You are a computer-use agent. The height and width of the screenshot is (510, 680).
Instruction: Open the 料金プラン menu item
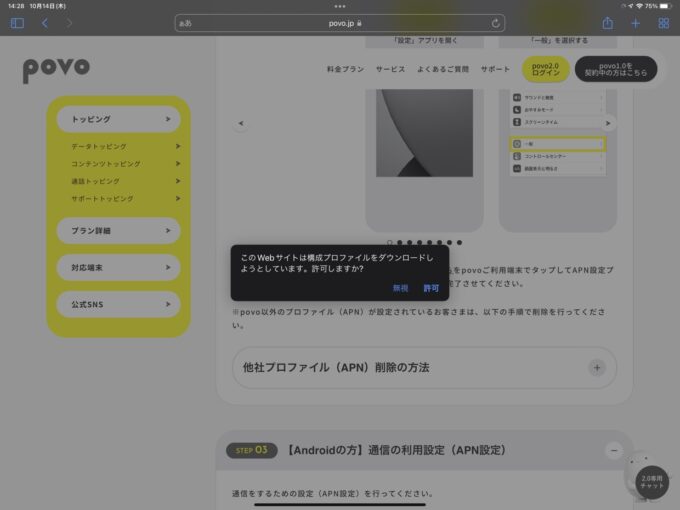pyautogui.click(x=345, y=69)
